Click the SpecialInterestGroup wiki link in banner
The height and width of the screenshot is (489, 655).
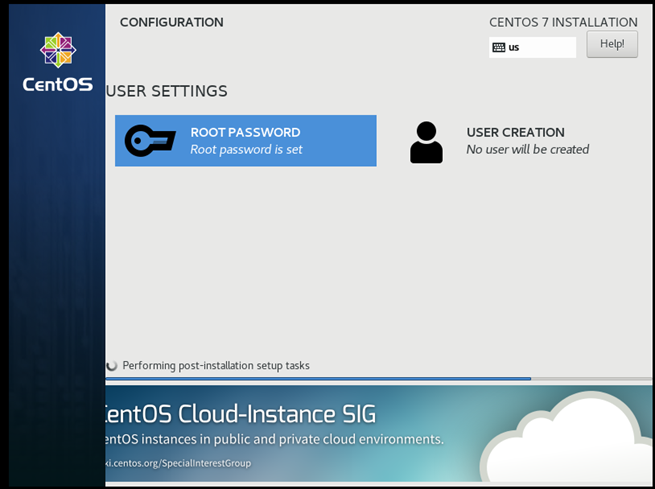(178, 463)
